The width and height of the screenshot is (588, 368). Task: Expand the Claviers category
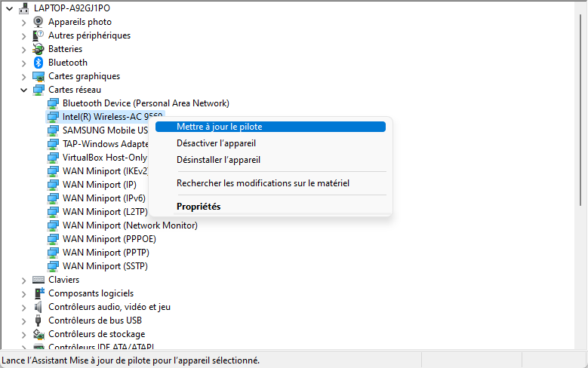(x=23, y=281)
